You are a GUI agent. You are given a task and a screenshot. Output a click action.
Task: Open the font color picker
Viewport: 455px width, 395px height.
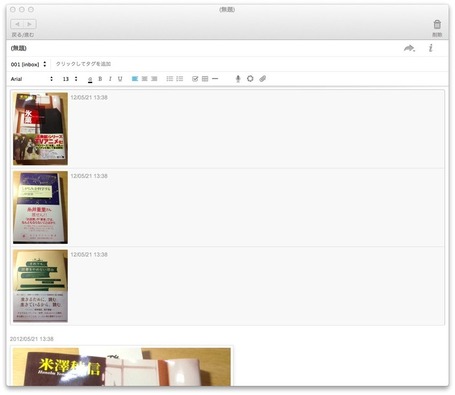[90, 79]
